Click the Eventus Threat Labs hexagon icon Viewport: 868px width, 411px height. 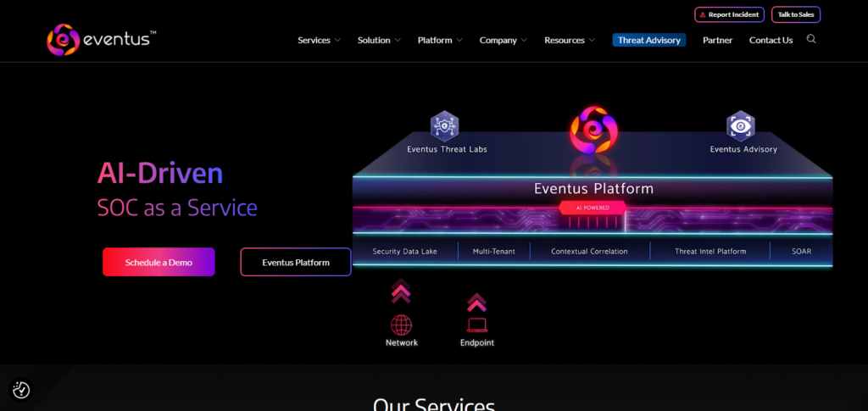(x=444, y=126)
